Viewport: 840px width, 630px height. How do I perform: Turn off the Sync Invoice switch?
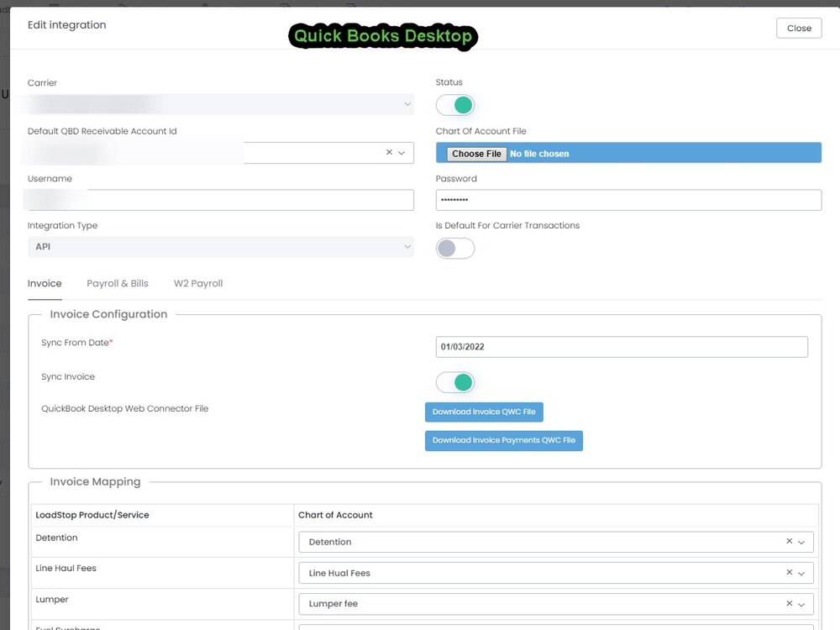455,382
